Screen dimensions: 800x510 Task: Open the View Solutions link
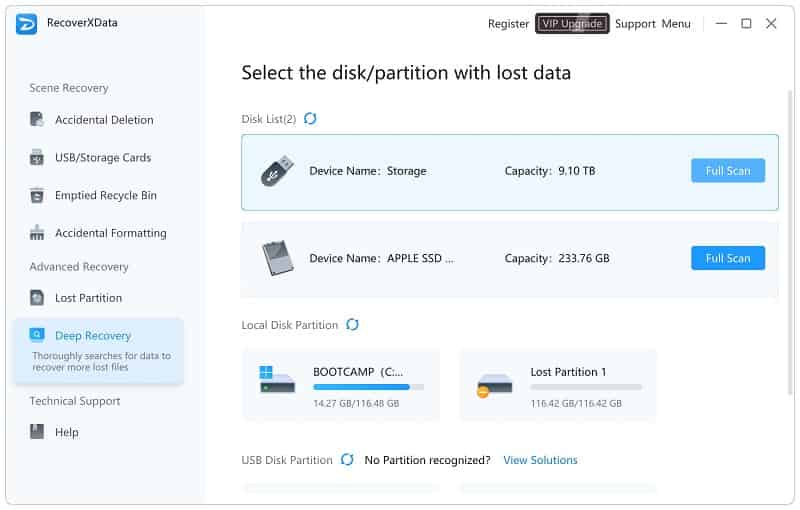point(540,460)
